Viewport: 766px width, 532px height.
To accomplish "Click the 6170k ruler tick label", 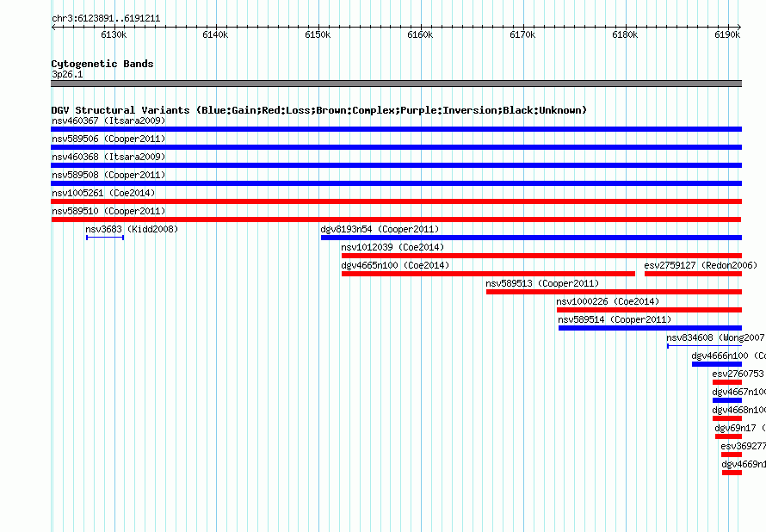I will click(522, 34).
